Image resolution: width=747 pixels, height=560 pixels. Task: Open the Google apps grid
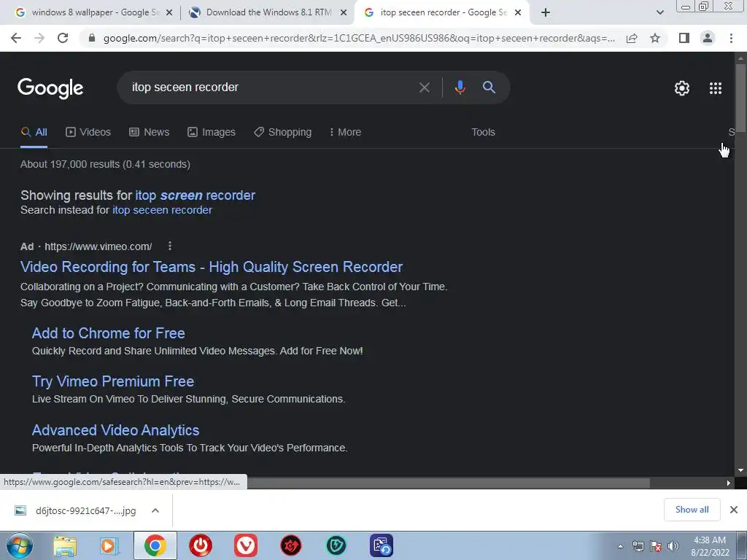click(716, 88)
